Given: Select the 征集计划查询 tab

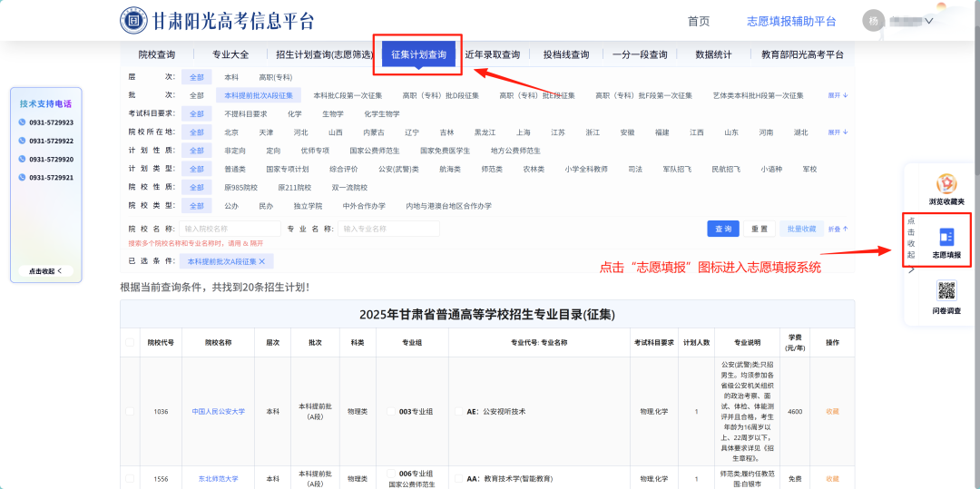Looking at the screenshot, I should tap(418, 54).
